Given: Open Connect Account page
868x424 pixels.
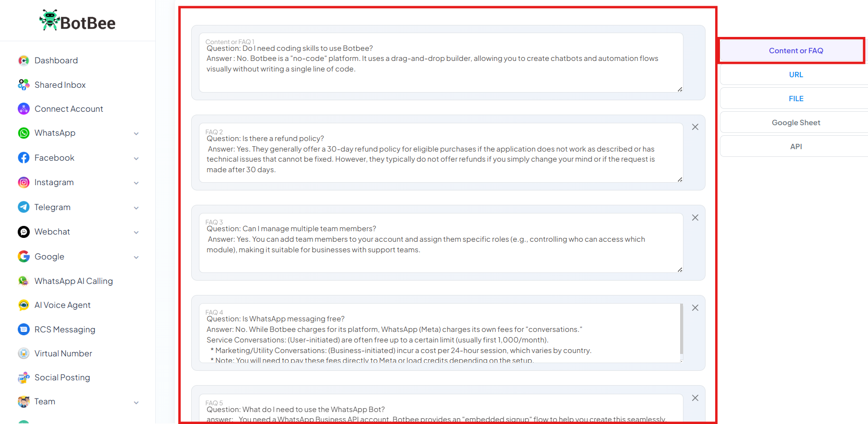Looking at the screenshot, I should pos(69,109).
